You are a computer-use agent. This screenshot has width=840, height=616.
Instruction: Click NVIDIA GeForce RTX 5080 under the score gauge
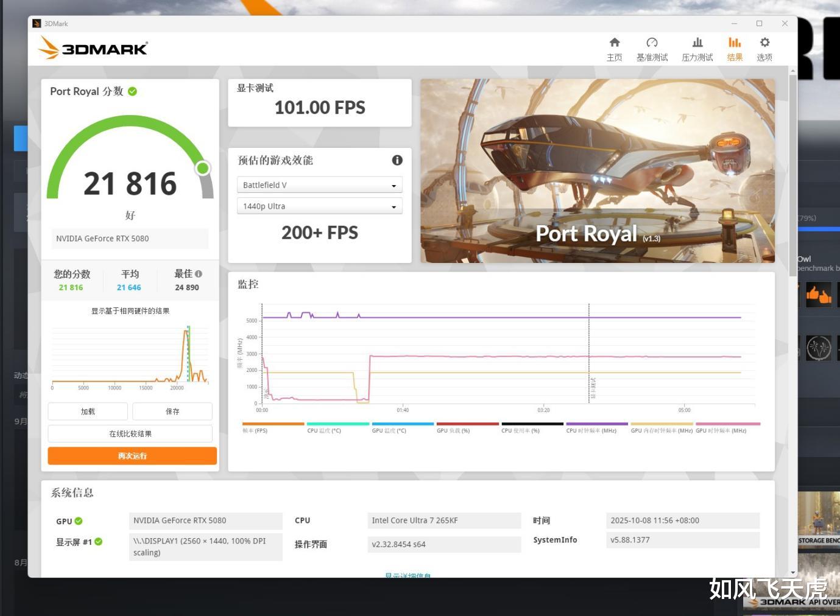(x=130, y=239)
